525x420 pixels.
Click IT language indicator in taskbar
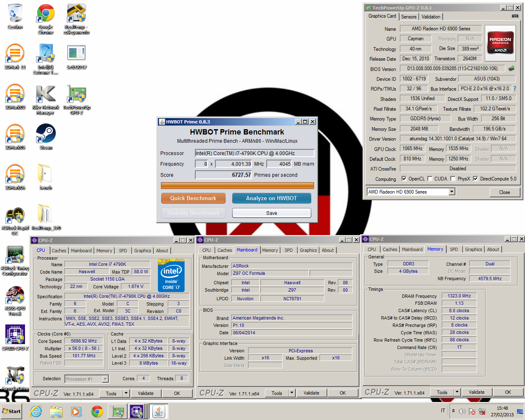pos(443,411)
